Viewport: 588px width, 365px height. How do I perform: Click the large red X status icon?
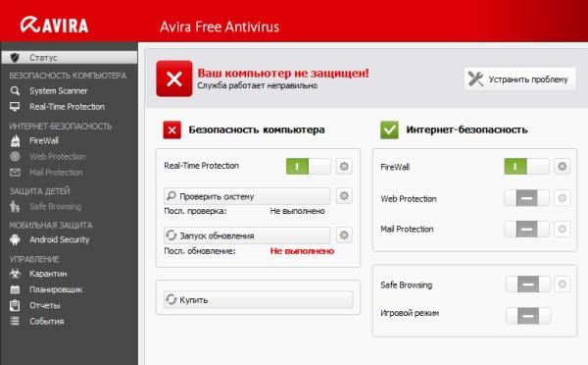click(x=174, y=78)
